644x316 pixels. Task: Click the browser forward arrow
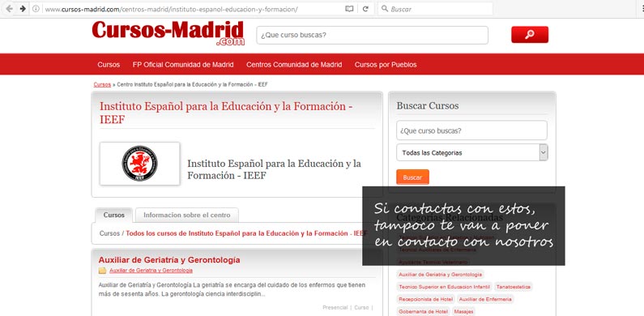pos(23,9)
